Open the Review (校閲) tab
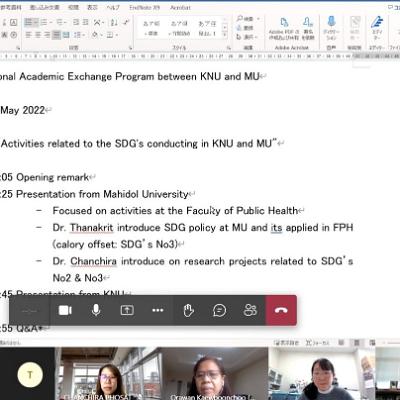 point(73,7)
